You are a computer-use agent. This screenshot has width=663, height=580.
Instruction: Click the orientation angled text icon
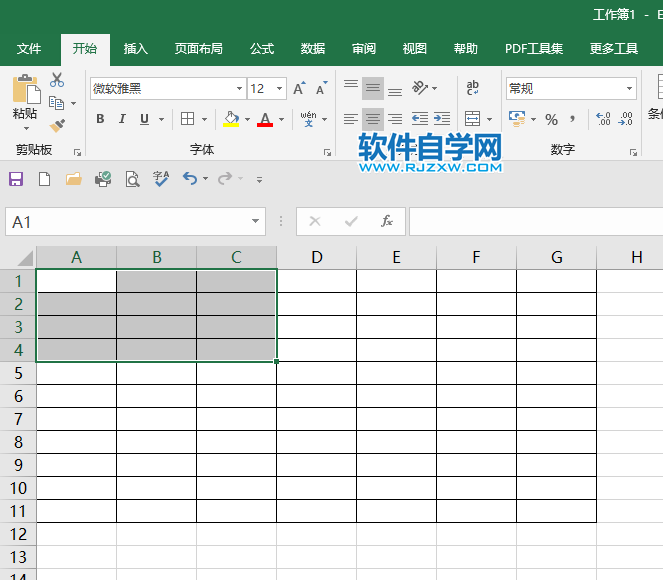(x=419, y=88)
